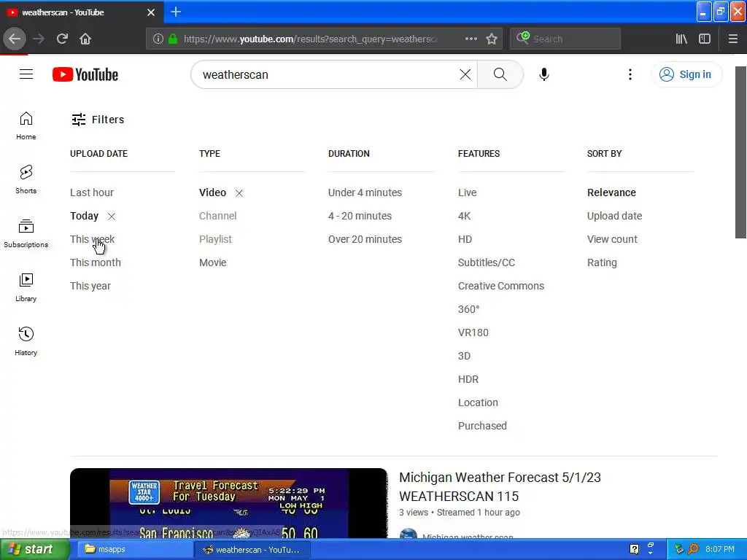747x560 pixels.
Task: Enable the VR180 filter
Action: pos(473,332)
